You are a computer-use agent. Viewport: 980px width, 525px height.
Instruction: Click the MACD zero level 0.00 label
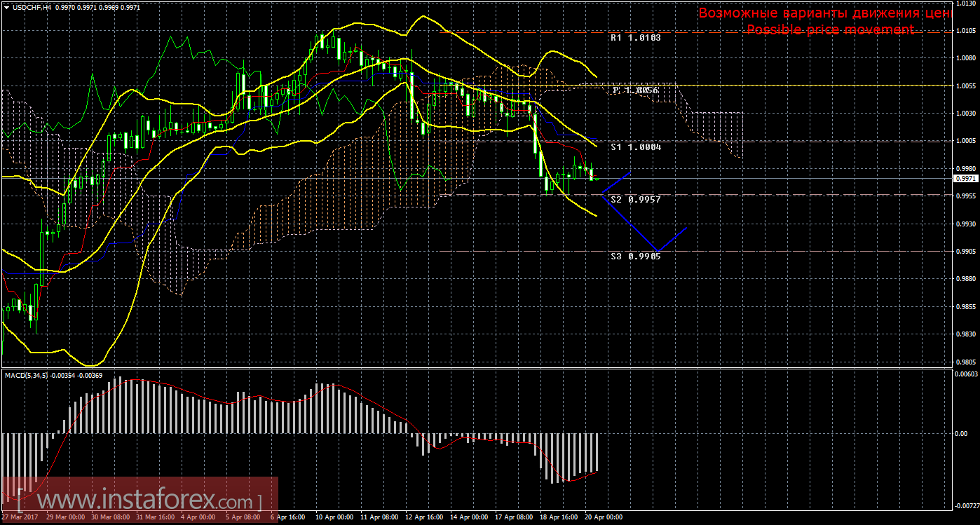[961, 433]
